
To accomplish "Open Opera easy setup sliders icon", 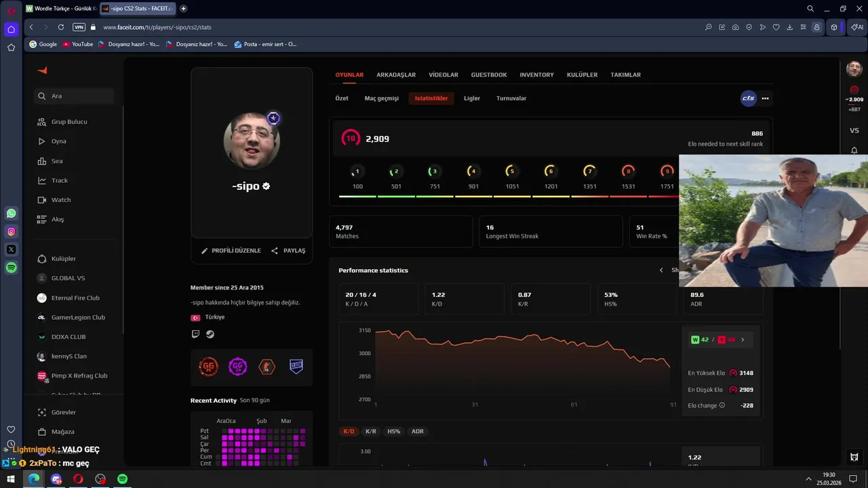I will 804,27.
